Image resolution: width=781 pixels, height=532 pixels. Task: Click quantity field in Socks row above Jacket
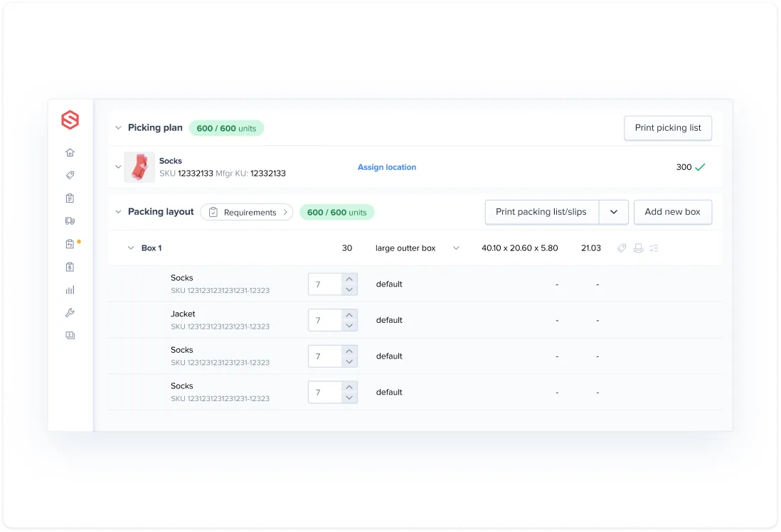325,284
